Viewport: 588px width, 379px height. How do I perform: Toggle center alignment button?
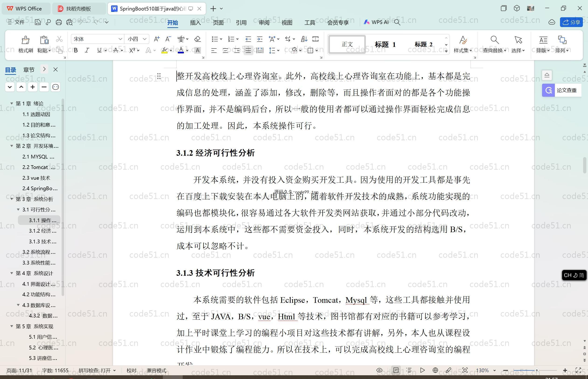click(225, 50)
